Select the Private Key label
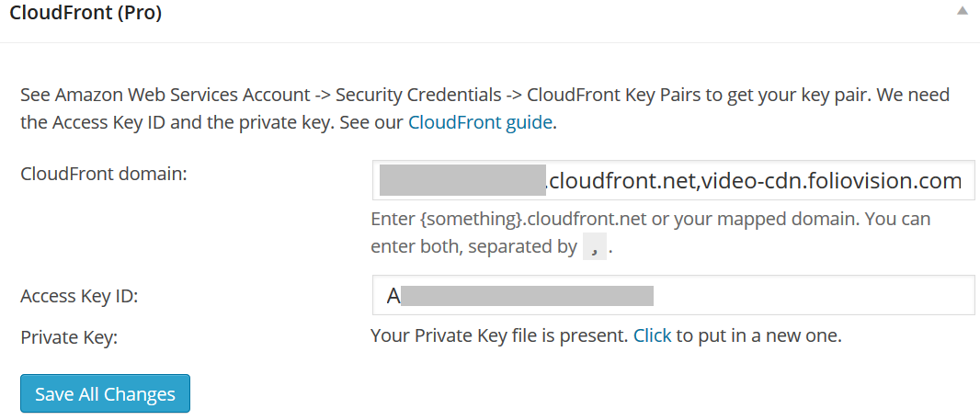980x420 pixels. [69, 337]
